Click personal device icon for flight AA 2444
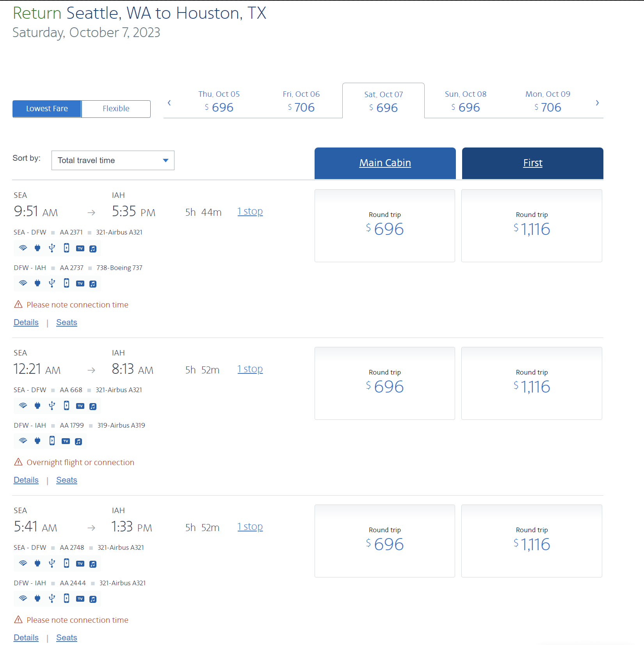The image size is (644, 645). click(67, 599)
